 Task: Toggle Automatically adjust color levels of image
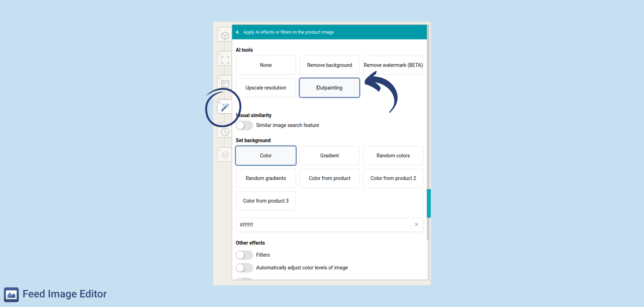tap(244, 268)
